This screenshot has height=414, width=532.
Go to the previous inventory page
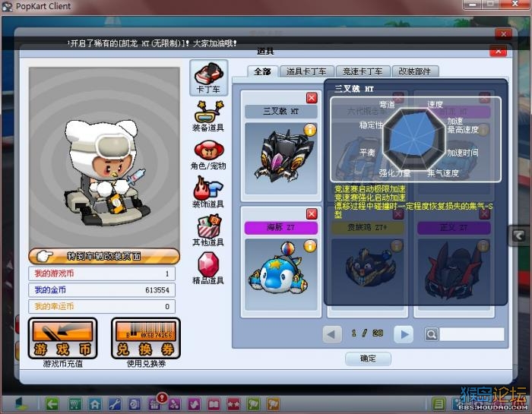332,334
